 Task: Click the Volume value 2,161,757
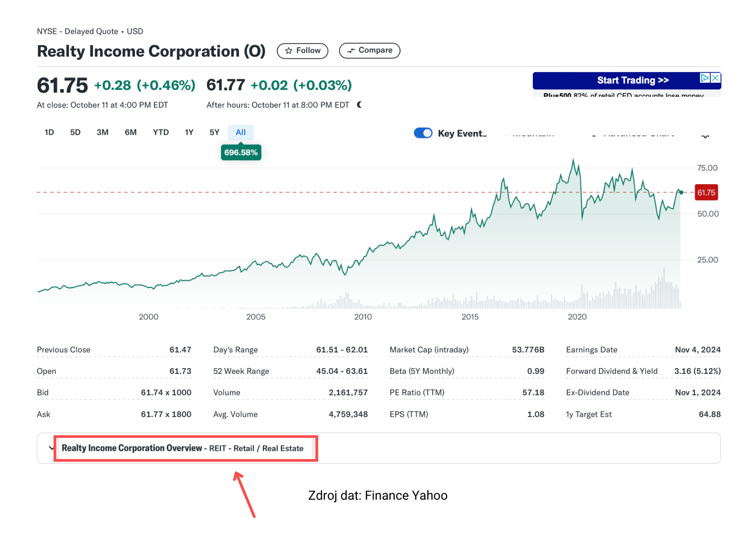tap(348, 392)
